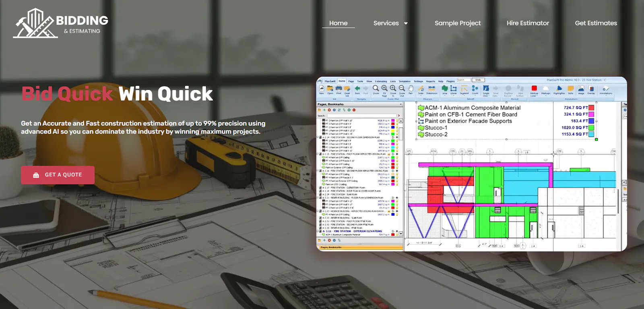
Task: Select the Highlighter tool in PlanSwift
Action: tap(559, 89)
